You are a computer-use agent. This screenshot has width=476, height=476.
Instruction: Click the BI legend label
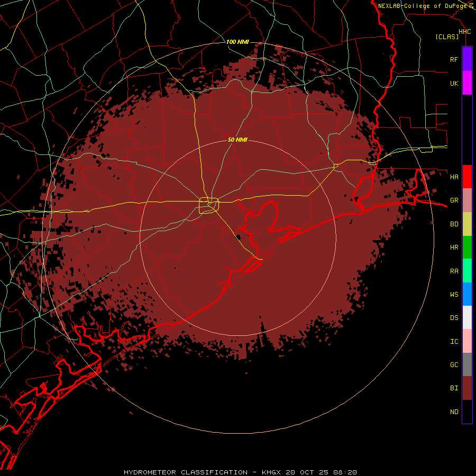(454, 388)
